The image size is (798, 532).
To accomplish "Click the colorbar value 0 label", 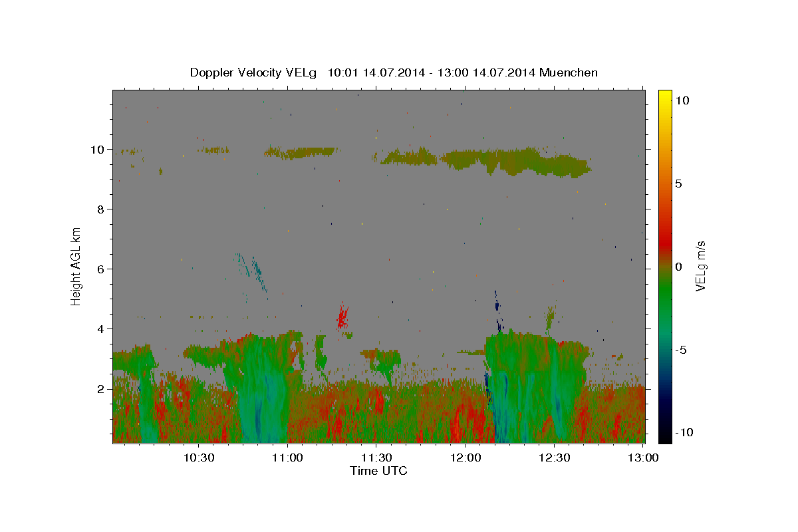I will tap(678, 266).
